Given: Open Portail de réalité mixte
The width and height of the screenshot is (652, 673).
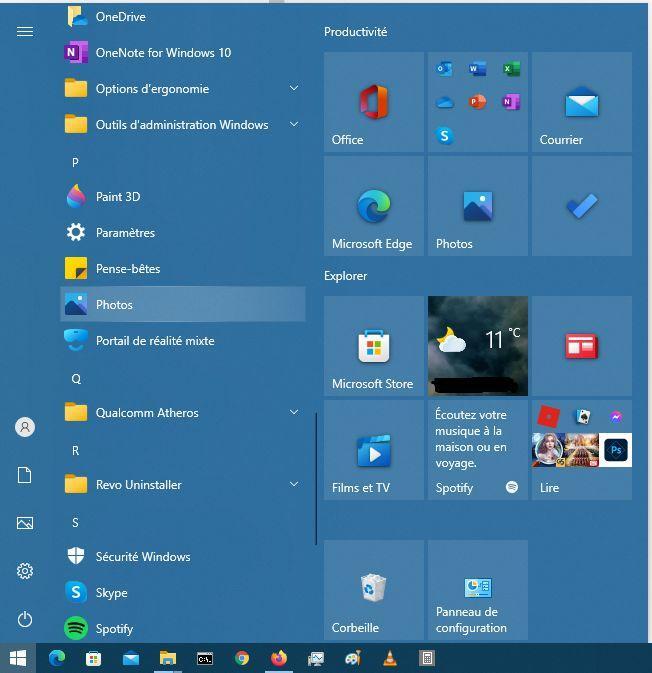Looking at the screenshot, I should coord(182,341).
